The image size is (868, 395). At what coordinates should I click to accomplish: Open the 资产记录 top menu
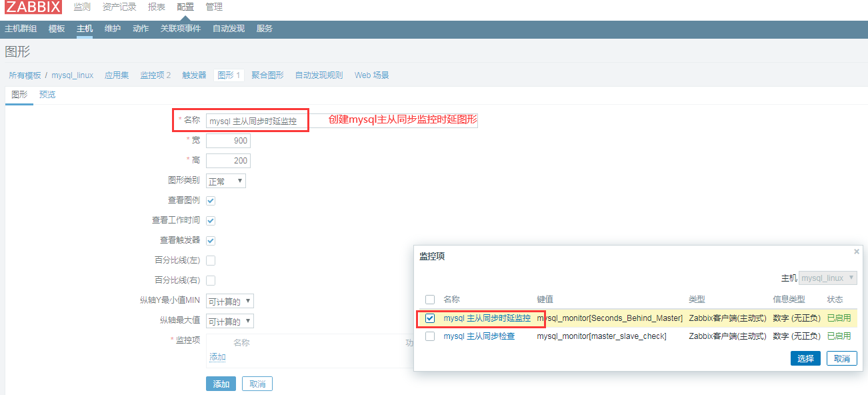119,7
